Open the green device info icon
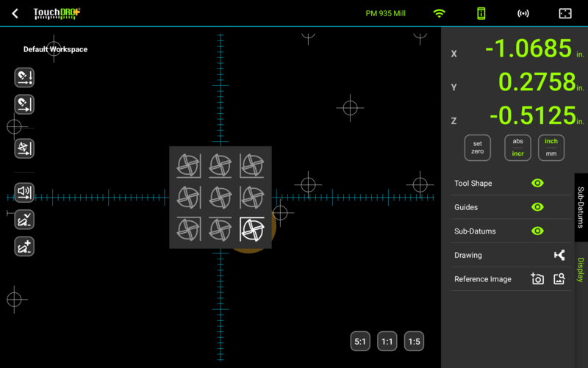 coord(481,13)
